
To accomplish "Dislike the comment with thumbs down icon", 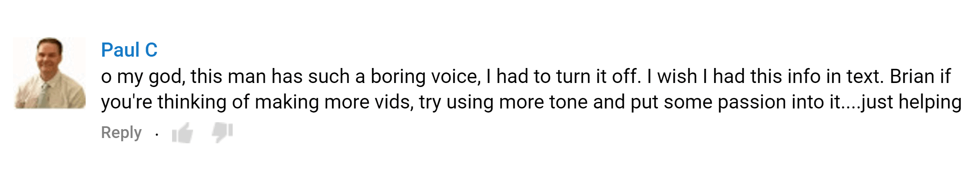I will (x=223, y=132).
